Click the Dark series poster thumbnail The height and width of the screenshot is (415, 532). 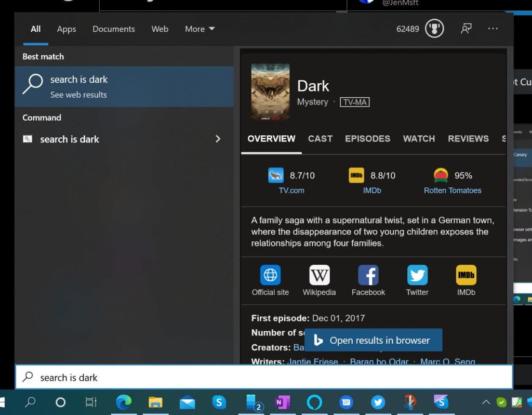[x=270, y=92]
